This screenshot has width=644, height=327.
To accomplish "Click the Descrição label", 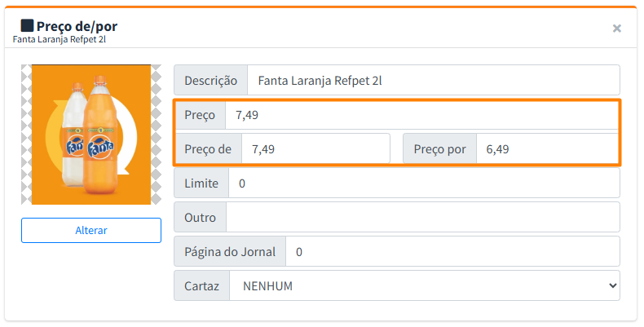I will [x=210, y=81].
